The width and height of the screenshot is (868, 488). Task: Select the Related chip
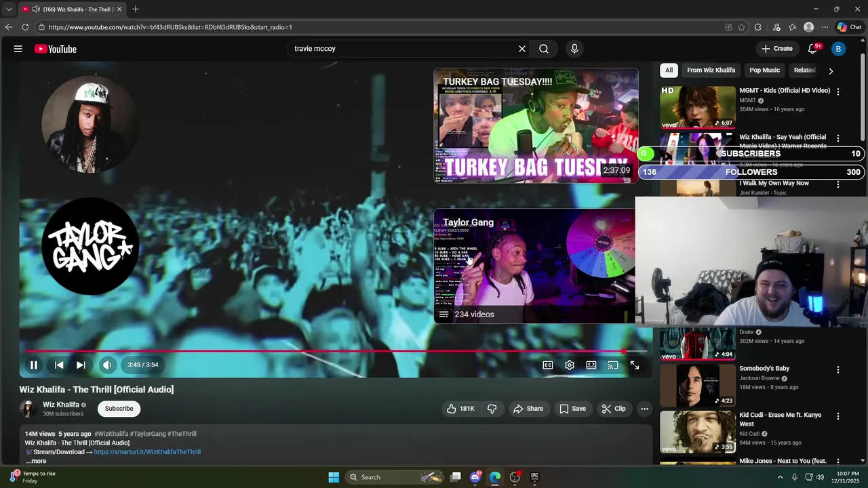pos(804,70)
